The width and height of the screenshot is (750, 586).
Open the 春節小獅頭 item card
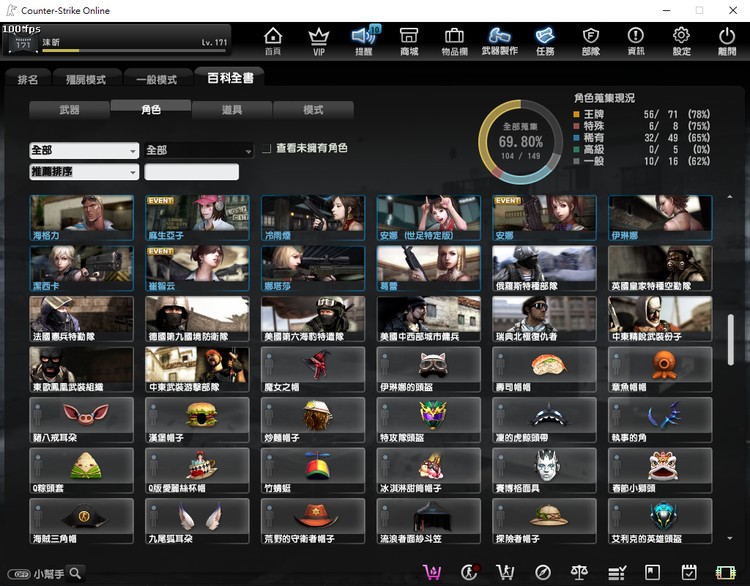pos(660,471)
